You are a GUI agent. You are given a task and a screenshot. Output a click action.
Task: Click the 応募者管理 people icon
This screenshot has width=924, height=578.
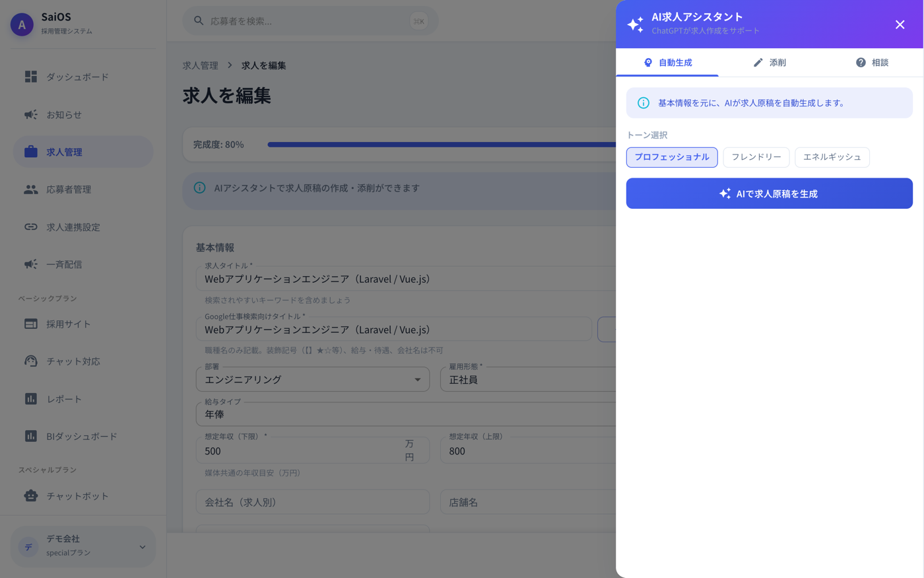pos(31,190)
